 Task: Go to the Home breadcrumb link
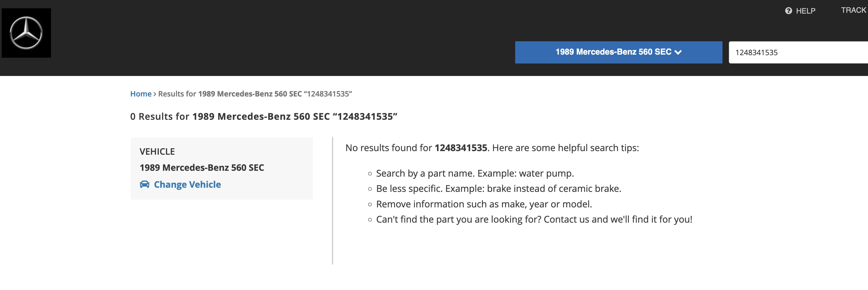tap(141, 94)
